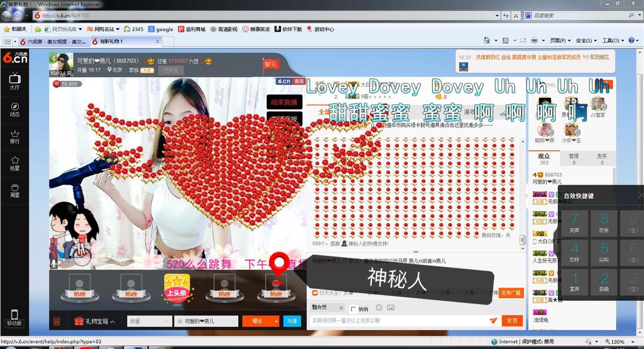Open the 移动版 mobile version icon

coord(14,318)
